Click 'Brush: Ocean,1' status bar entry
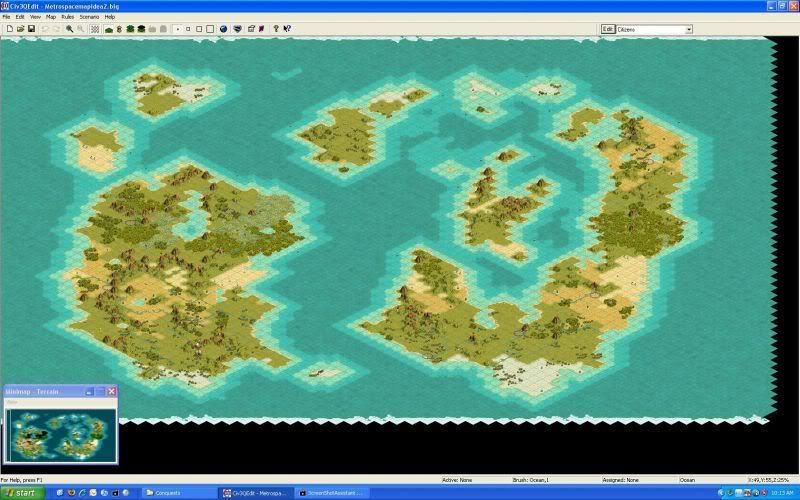The height and width of the screenshot is (500, 800). click(531, 480)
